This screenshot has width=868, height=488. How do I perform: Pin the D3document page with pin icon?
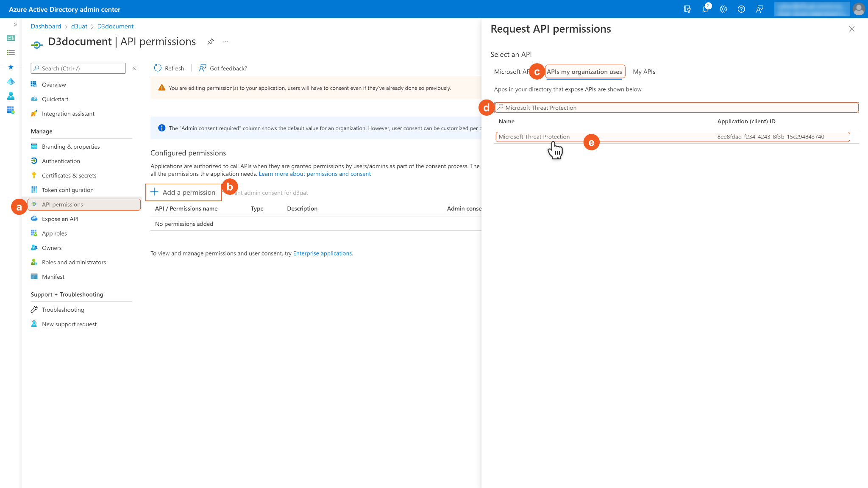pos(211,42)
